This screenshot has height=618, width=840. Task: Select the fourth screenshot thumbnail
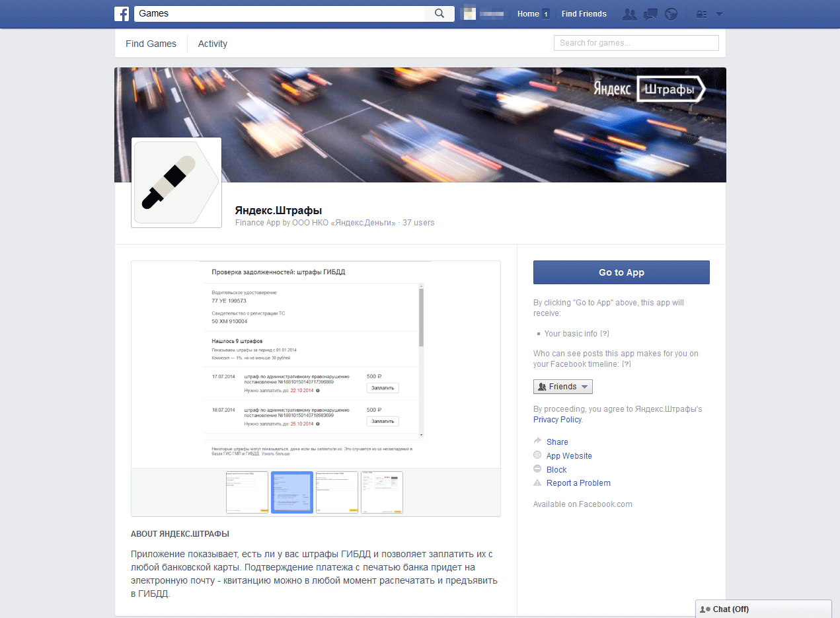coord(382,492)
